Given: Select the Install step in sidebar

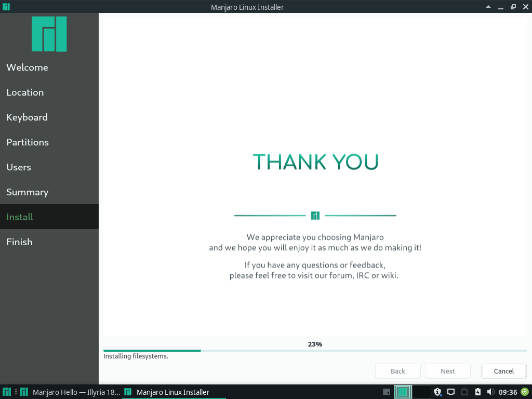Looking at the screenshot, I should point(49,217).
